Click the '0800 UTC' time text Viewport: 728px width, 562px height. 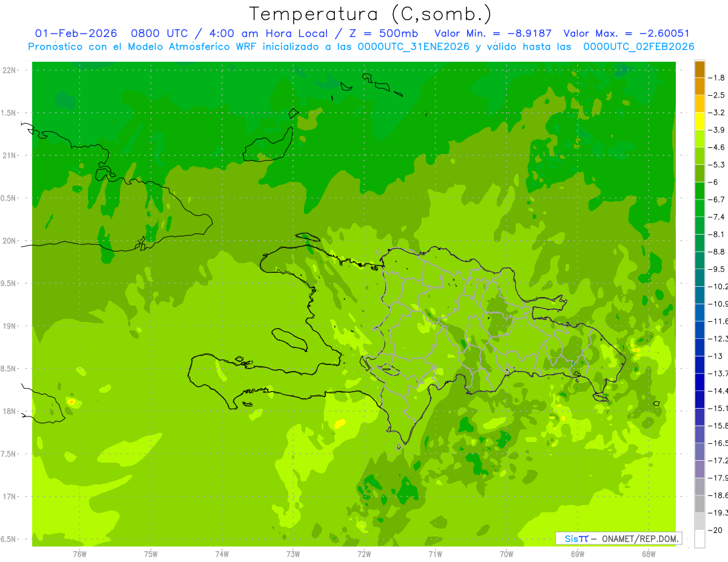(160, 33)
